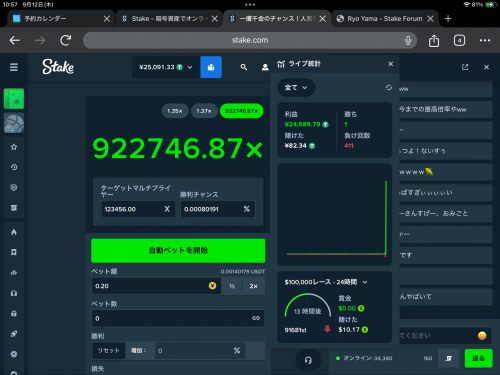Screen dimensions: 500x375
Task: Click the percent icon in win chance field
Action: [x=247, y=209]
